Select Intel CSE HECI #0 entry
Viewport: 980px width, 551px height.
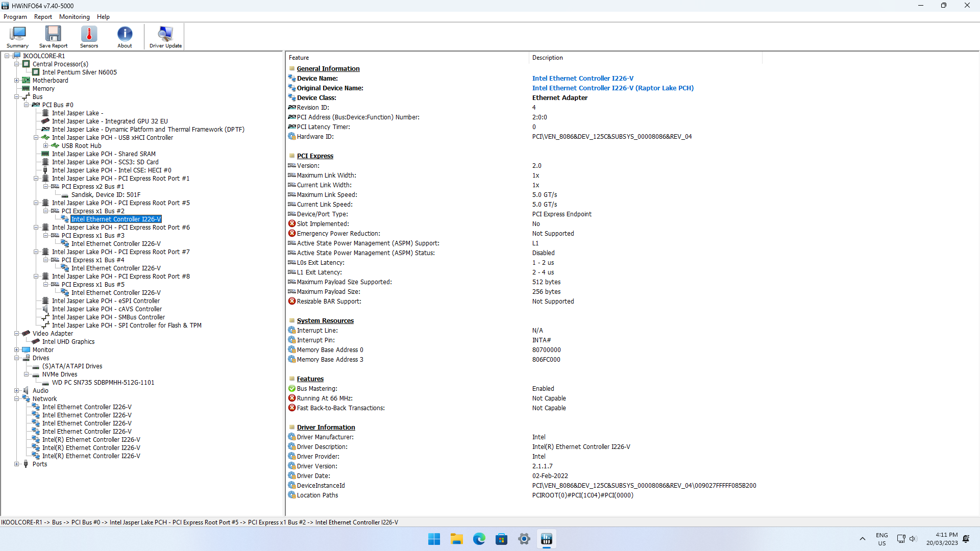pyautogui.click(x=111, y=170)
